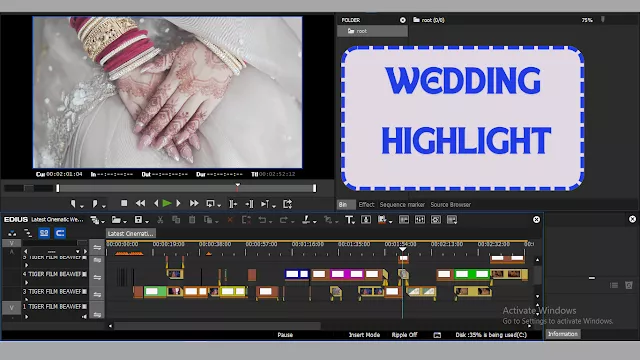Click the Paste clipboard icon

[192, 220]
